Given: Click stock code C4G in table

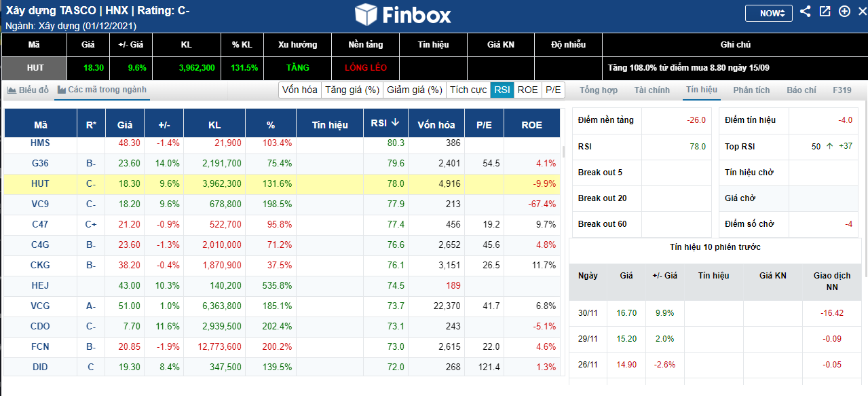Looking at the screenshot, I should pyautogui.click(x=40, y=245).
